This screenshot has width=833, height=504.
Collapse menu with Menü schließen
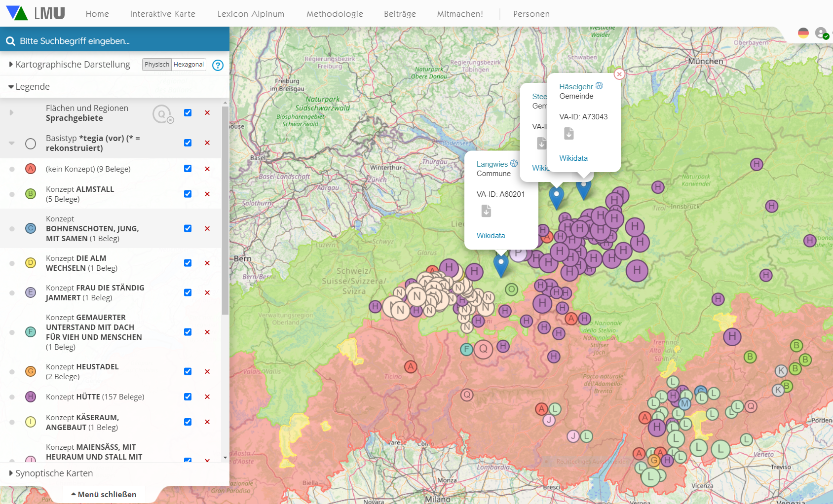click(104, 494)
